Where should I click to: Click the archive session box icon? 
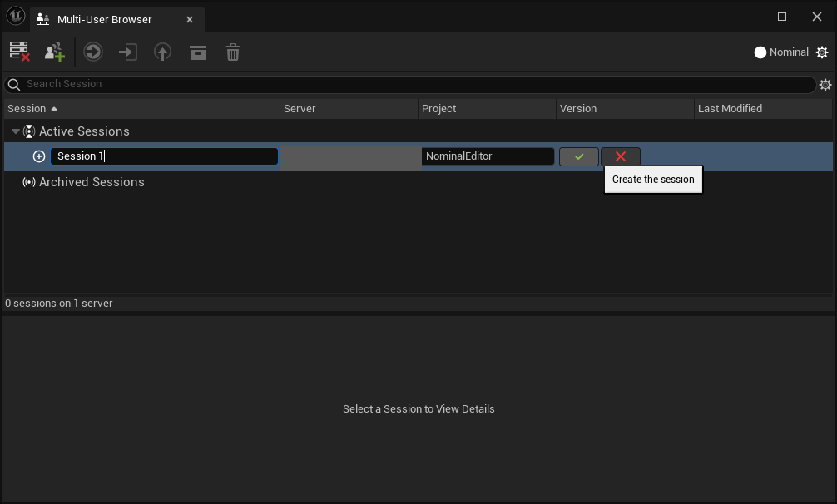[x=198, y=52]
